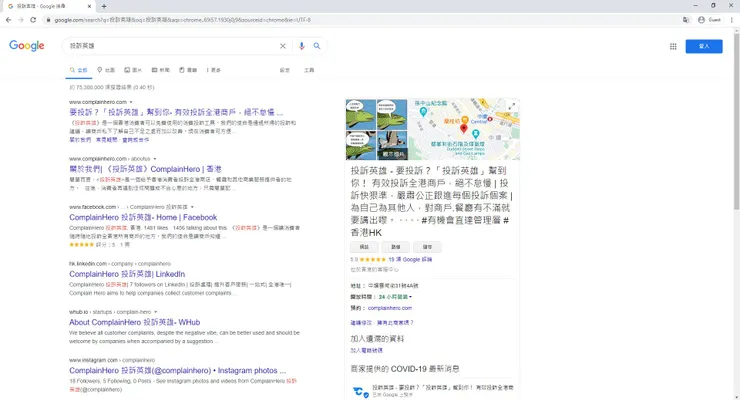The image size is (740, 400).
Task: Expand the arrow beside whub.io complain-hero
Action: 155,312
